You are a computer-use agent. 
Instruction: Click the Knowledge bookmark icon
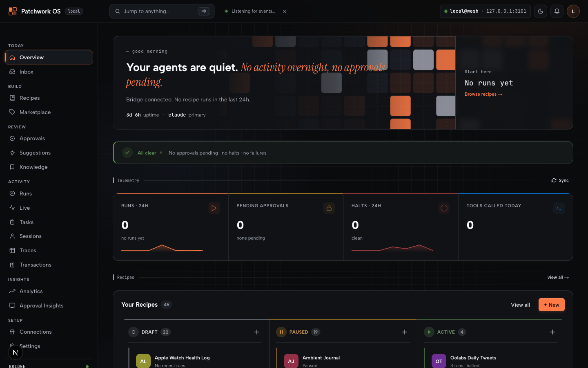12,167
